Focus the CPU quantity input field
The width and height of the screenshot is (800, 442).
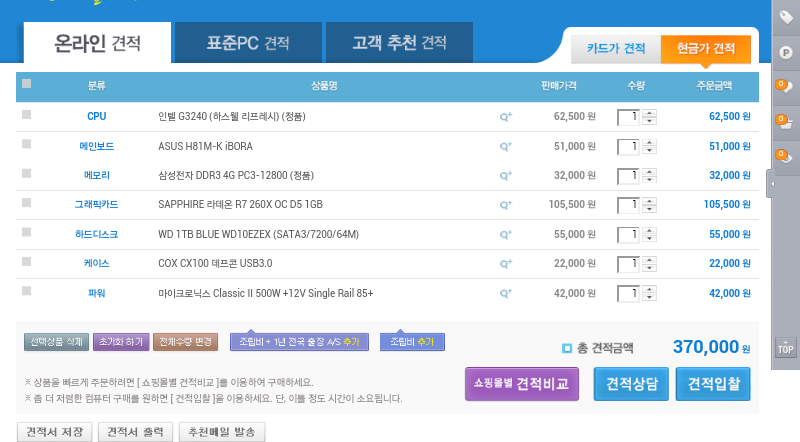pos(628,117)
